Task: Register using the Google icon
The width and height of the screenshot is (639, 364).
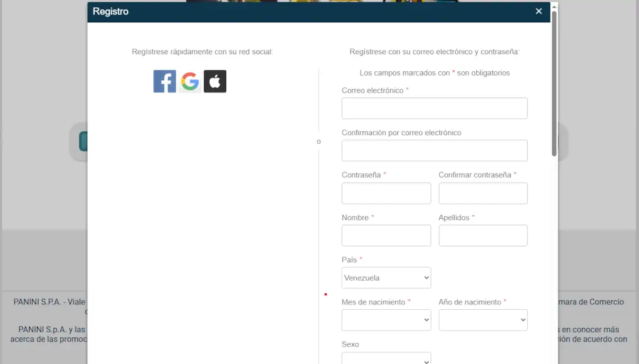Action: tap(190, 81)
